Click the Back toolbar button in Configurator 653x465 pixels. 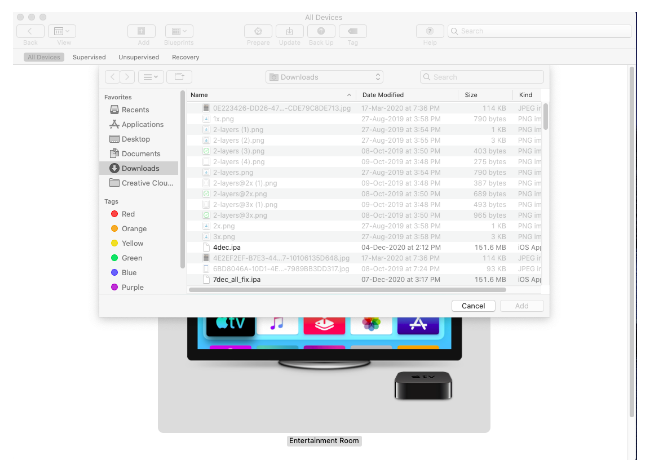[30, 31]
